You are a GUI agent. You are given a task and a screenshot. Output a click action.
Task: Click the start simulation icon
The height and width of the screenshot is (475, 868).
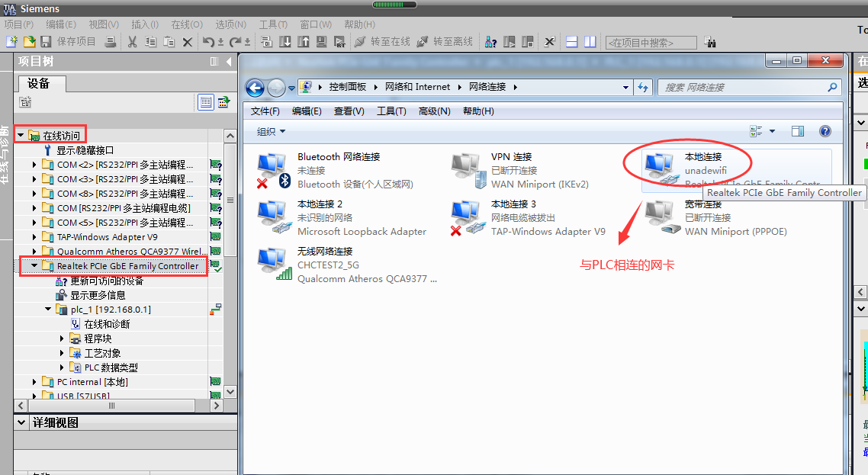pos(322,41)
